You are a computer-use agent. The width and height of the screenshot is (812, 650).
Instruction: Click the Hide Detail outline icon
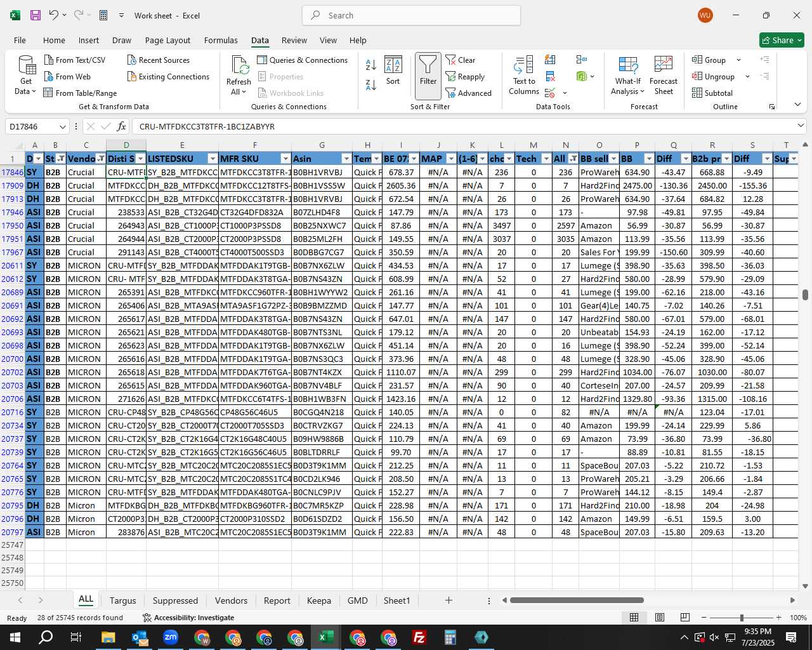click(764, 77)
